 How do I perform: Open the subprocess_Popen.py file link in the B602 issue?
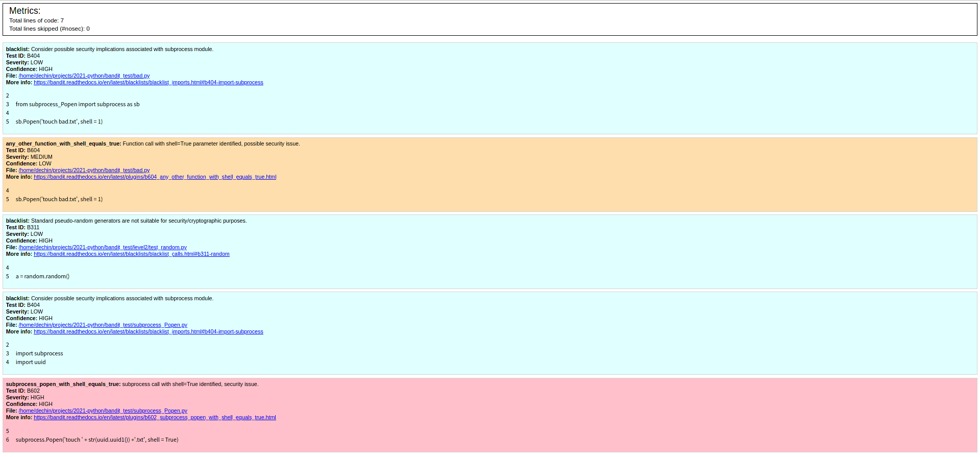click(x=103, y=411)
